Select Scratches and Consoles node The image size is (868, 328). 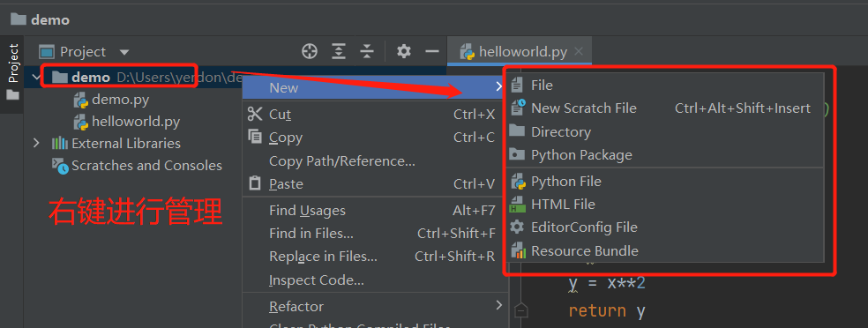pos(146,166)
